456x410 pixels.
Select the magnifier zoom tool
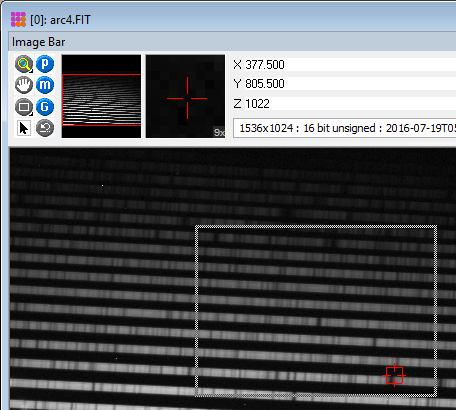[x=24, y=64]
